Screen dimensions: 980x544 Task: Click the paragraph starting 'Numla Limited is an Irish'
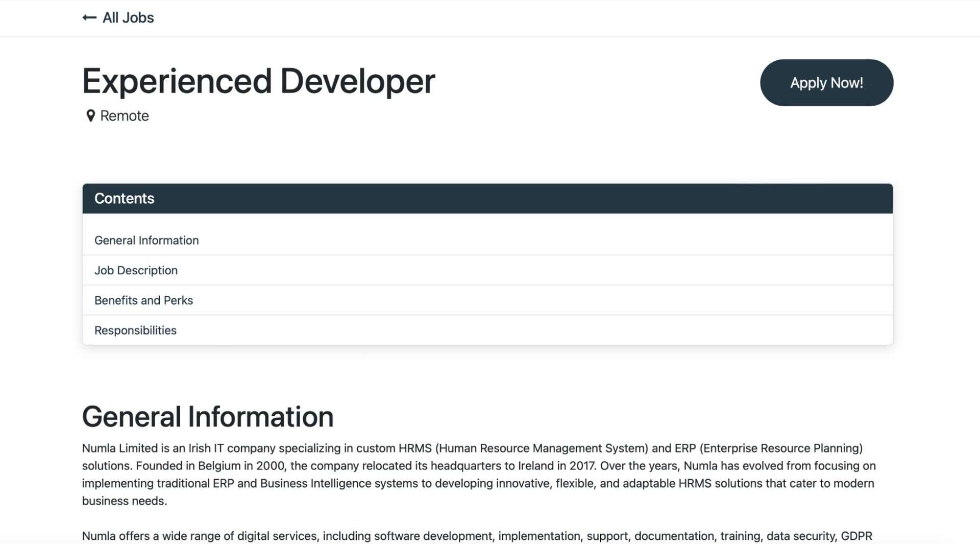tap(480, 475)
